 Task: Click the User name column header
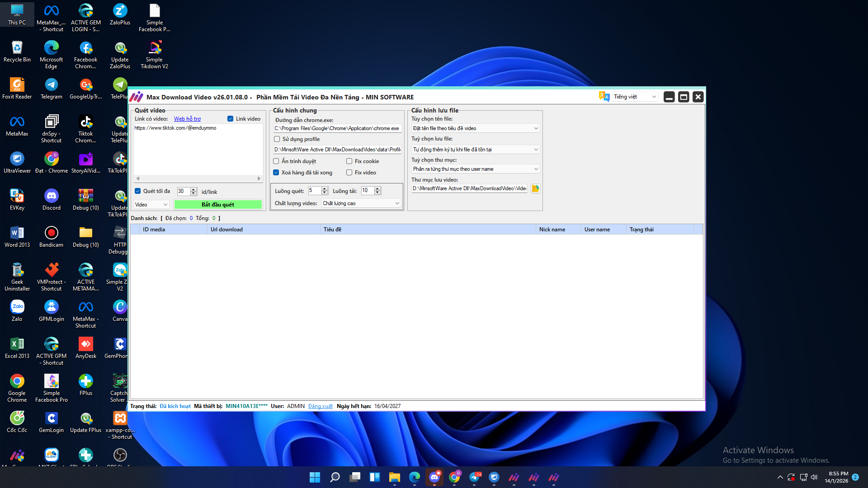coord(604,230)
